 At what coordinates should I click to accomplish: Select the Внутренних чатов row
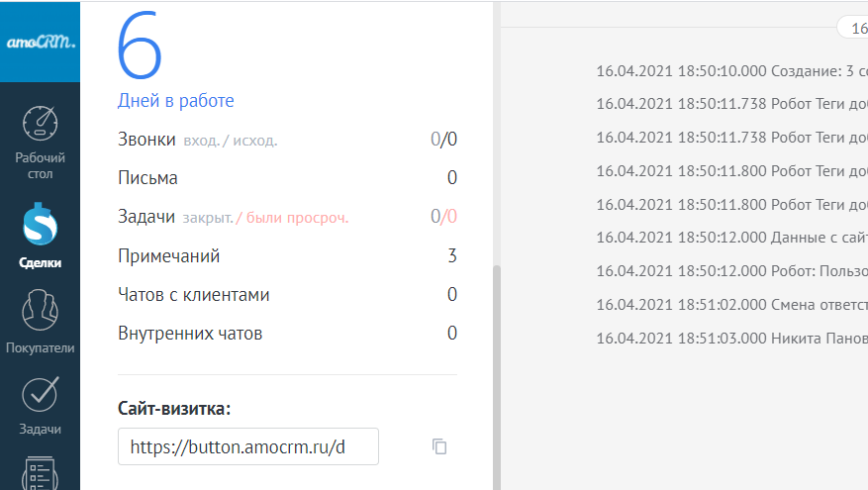click(287, 334)
